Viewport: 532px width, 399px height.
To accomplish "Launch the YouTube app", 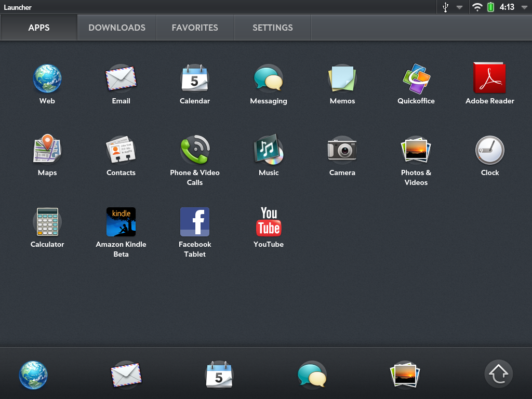I will (269, 222).
